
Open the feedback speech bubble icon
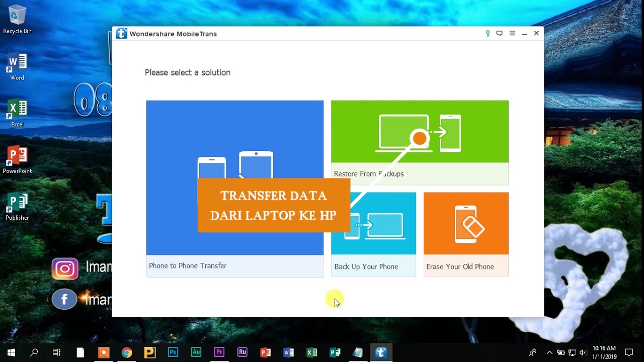click(x=500, y=34)
